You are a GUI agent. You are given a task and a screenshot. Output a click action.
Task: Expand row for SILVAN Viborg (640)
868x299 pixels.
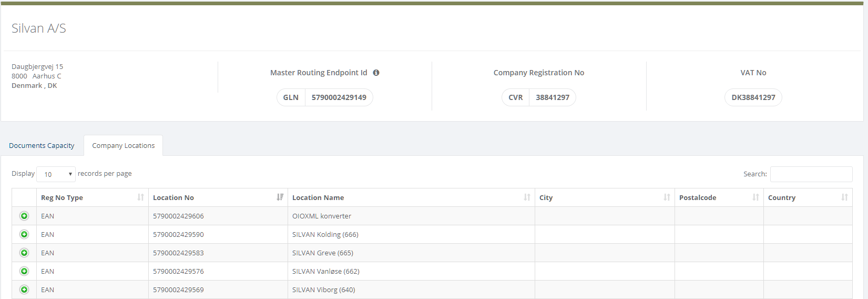[x=24, y=290]
